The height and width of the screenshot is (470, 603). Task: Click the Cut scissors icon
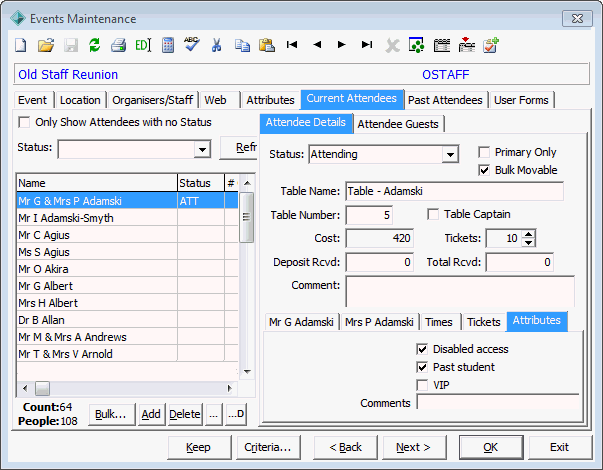point(217,45)
